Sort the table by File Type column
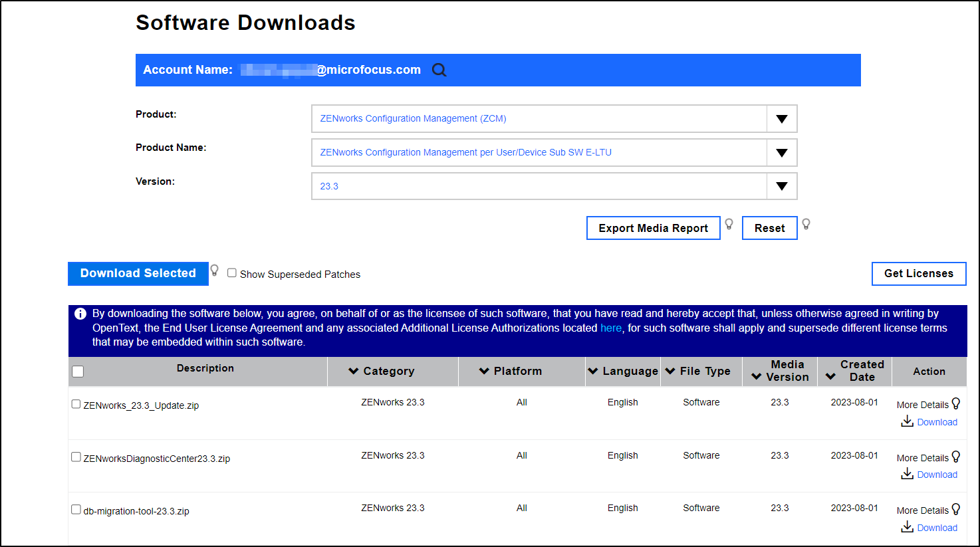This screenshot has width=980, height=547. tap(698, 372)
